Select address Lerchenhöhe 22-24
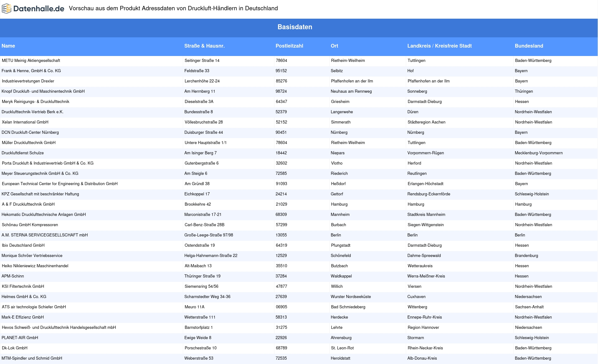Viewport: 598px width, 364px height. (x=202, y=81)
